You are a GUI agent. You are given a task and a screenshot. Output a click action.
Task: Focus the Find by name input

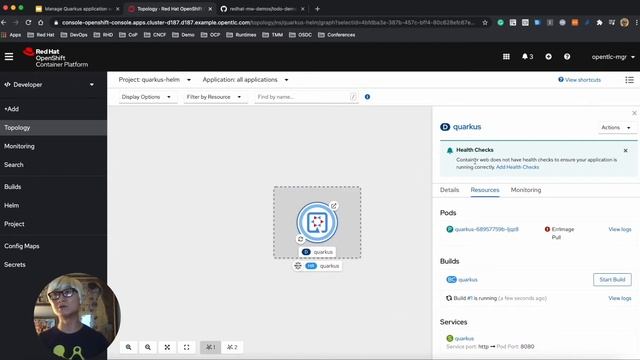pos(302,97)
